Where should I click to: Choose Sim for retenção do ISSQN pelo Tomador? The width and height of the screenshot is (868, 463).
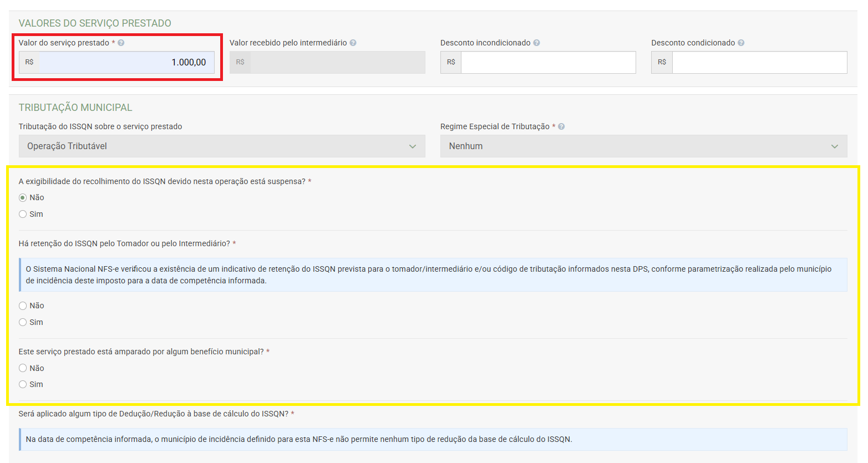[23, 322]
